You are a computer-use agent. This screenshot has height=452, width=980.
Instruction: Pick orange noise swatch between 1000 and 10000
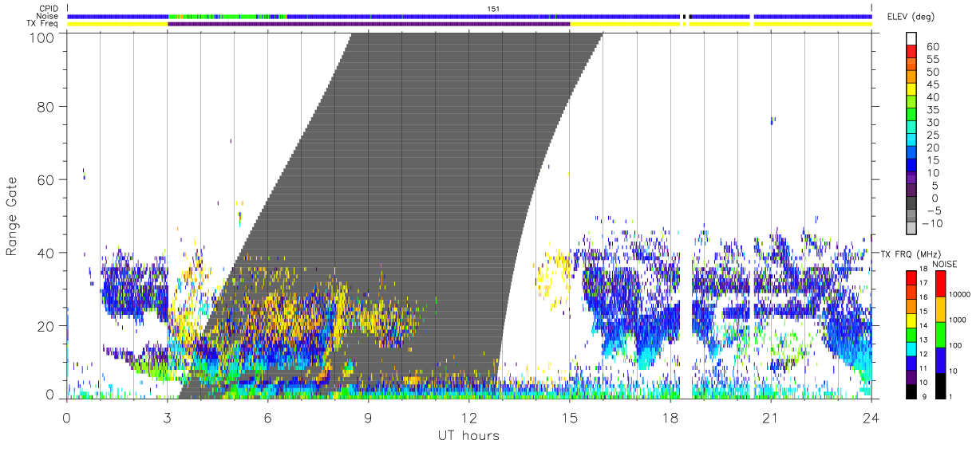[x=940, y=309]
